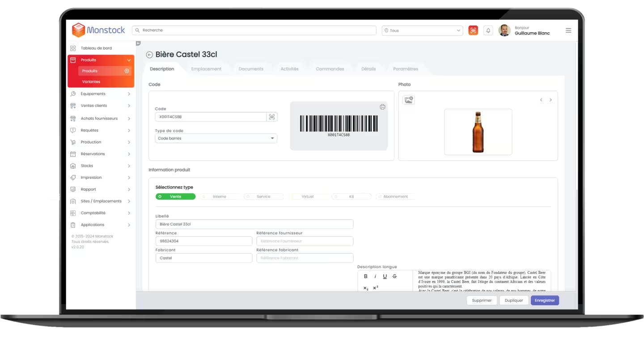Select the Kit type option

[352, 196]
